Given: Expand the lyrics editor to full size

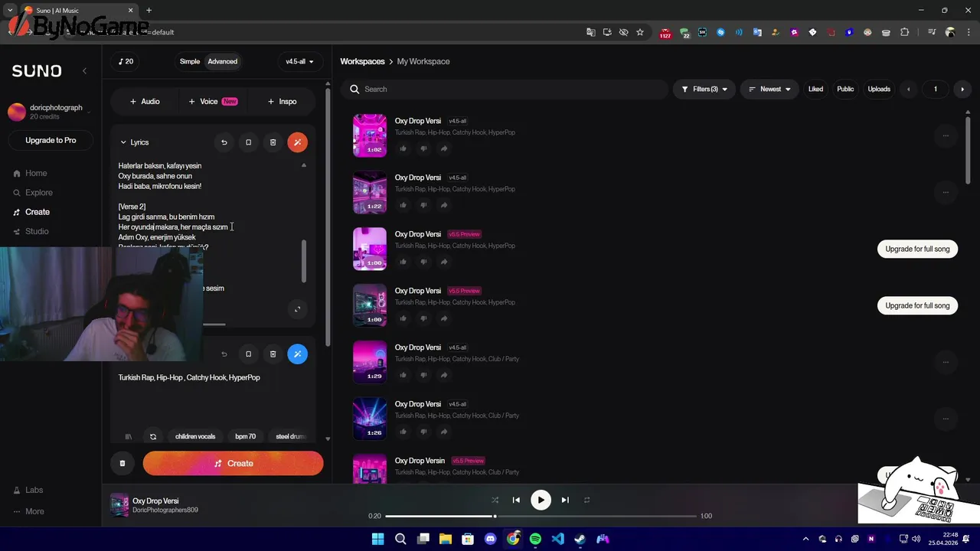Looking at the screenshot, I should [x=297, y=309].
